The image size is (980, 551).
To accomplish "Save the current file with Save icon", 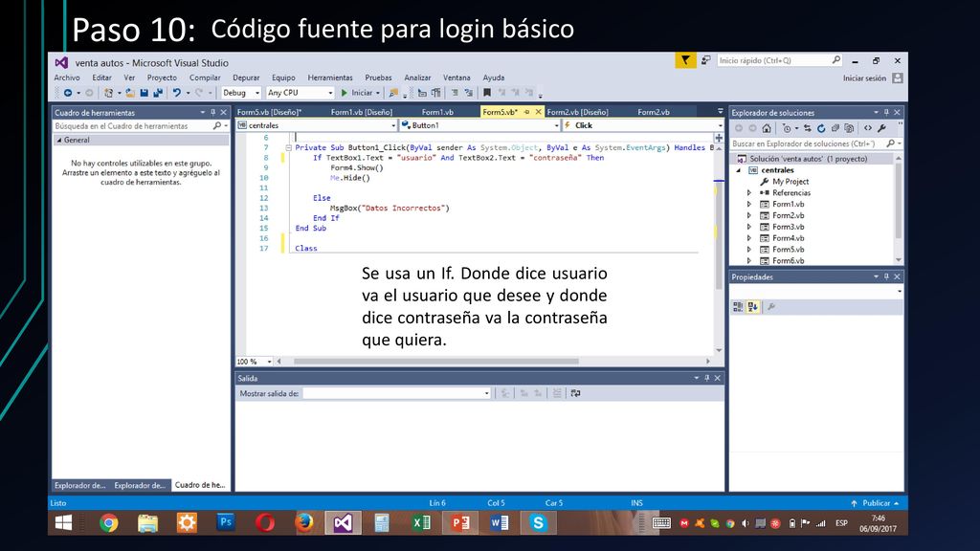I will pyautogui.click(x=144, y=93).
